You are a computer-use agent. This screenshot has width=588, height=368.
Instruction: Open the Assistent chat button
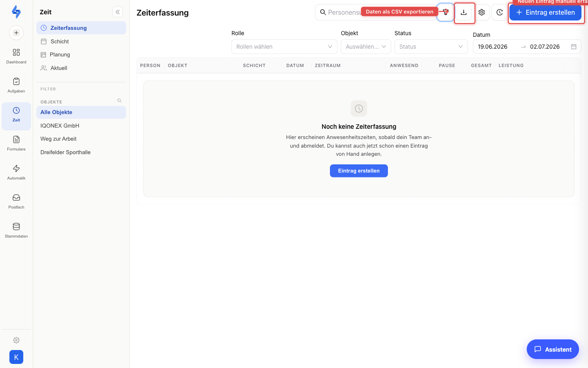(x=553, y=349)
